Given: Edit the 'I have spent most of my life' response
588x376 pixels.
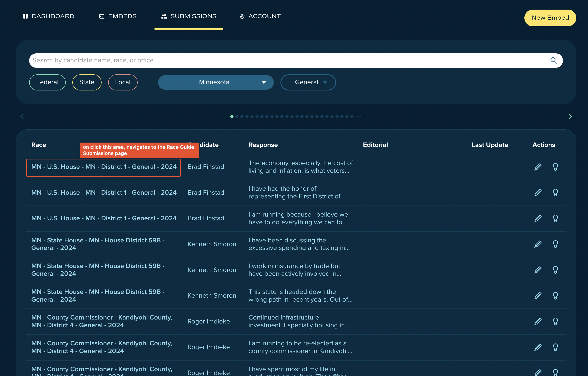Looking at the screenshot, I should 538,373.
